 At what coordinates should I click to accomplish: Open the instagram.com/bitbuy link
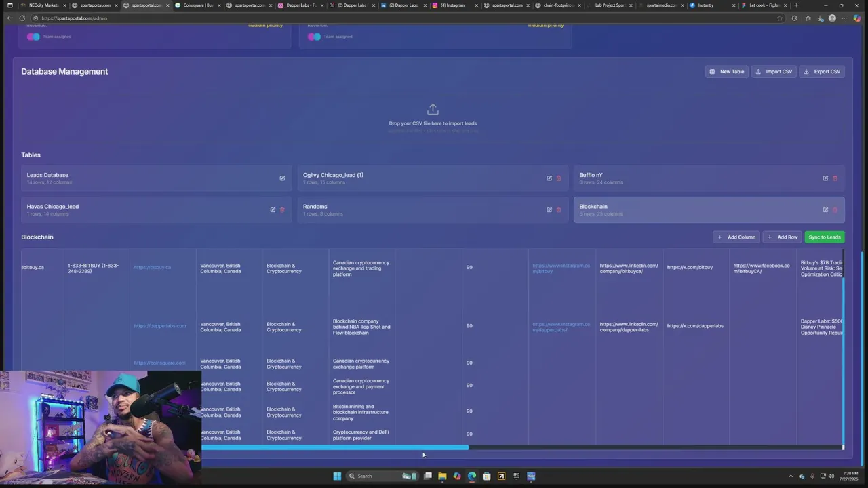tap(561, 268)
